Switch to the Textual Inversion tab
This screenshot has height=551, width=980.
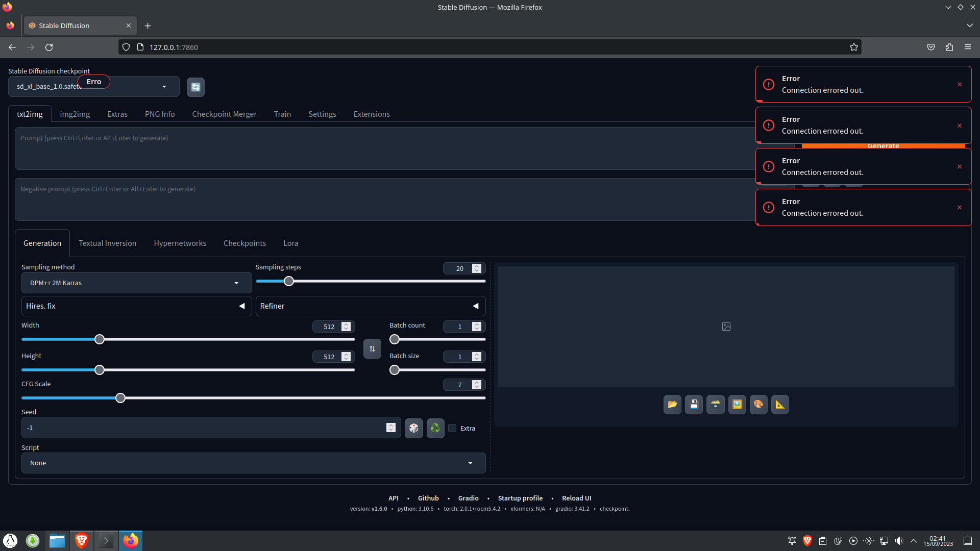click(x=107, y=243)
